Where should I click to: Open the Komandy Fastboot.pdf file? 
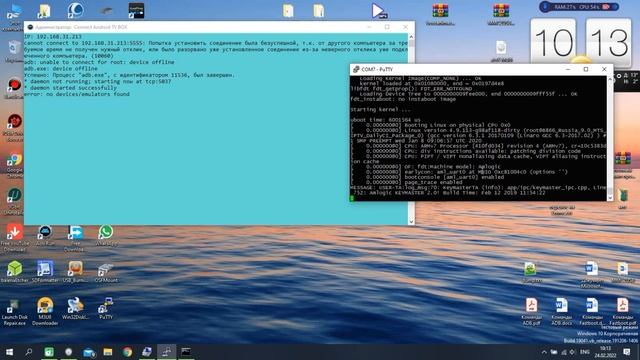622,312
